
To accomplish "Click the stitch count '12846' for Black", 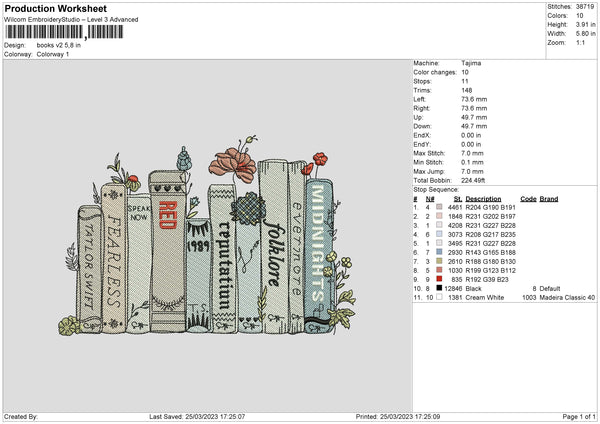I will pos(453,289).
